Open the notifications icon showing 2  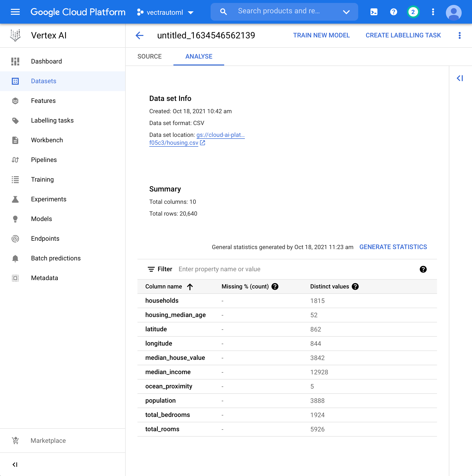point(413,12)
